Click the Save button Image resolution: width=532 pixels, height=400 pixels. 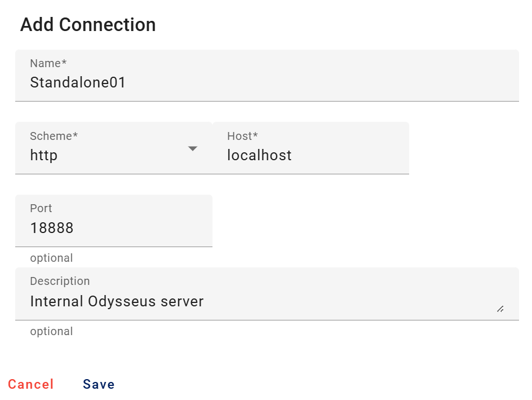(x=99, y=385)
